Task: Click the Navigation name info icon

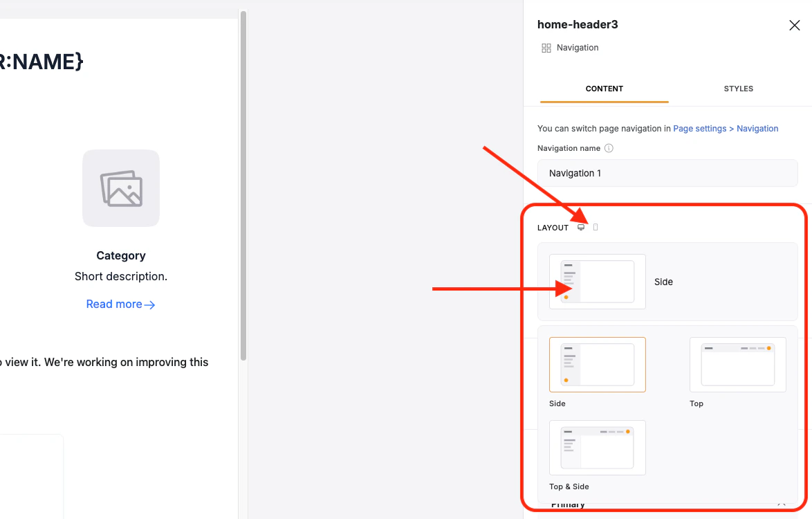Action: pyautogui.click(x=609, y=148)
